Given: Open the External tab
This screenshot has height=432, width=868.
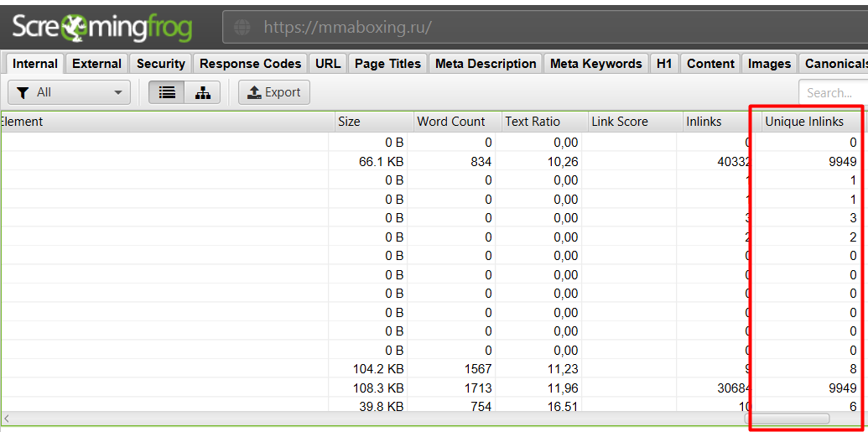Looking at the screenshot, I should pos(96,64).
